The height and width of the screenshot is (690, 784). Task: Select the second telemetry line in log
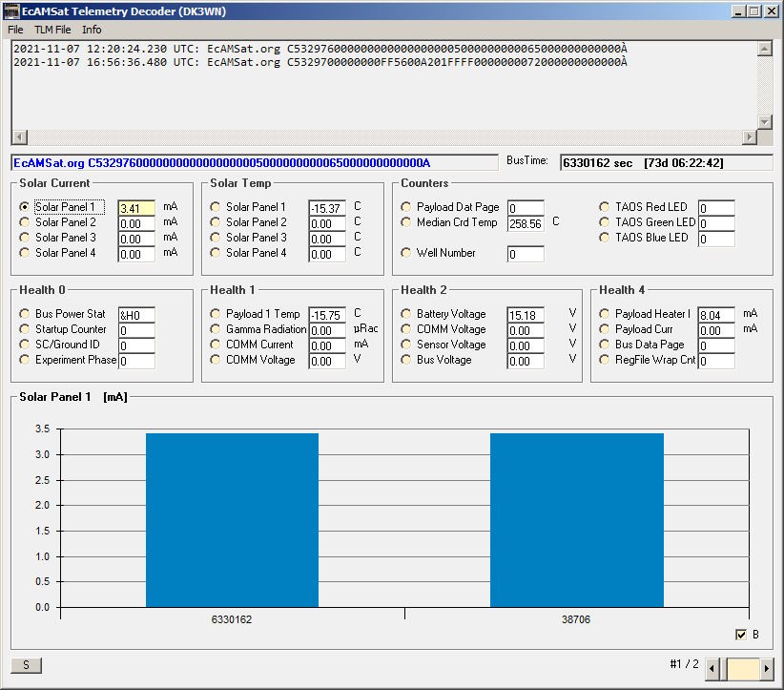(x=320, y=62)
